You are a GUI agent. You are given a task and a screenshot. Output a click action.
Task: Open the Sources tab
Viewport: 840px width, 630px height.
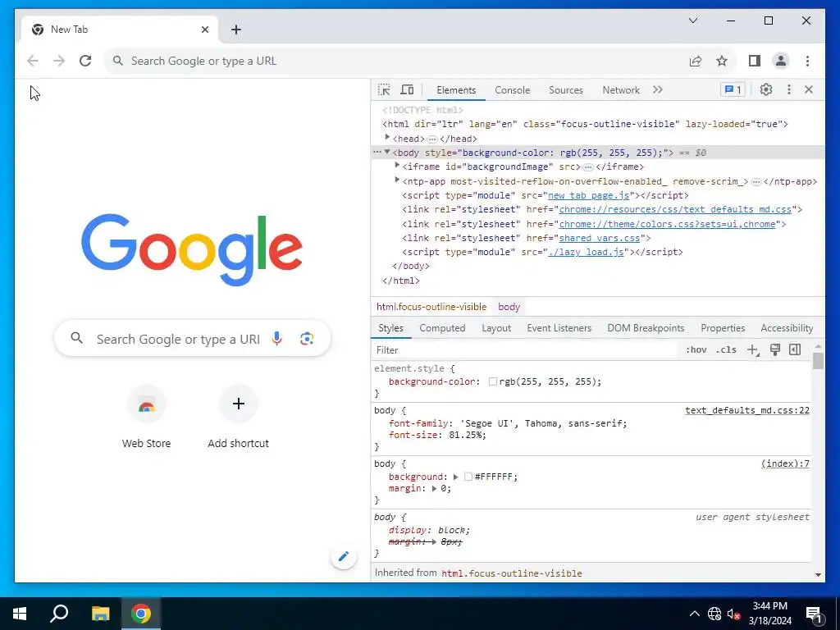click(x=566, y=90)
